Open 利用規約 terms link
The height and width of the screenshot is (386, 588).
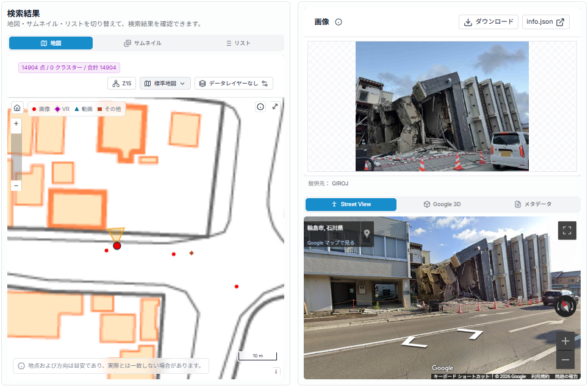(540, 376)
